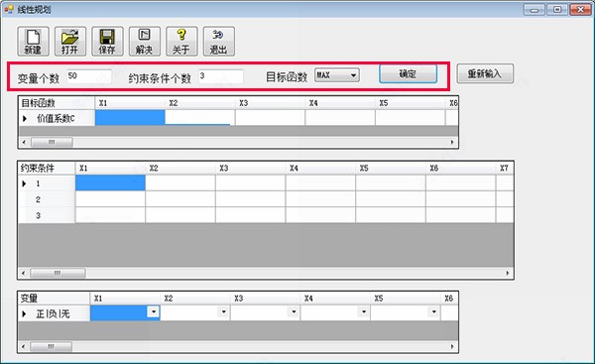Viewport: 595px width, 364px height.
Task: Click the 正|负|无 row header
Action: (55, 313)
